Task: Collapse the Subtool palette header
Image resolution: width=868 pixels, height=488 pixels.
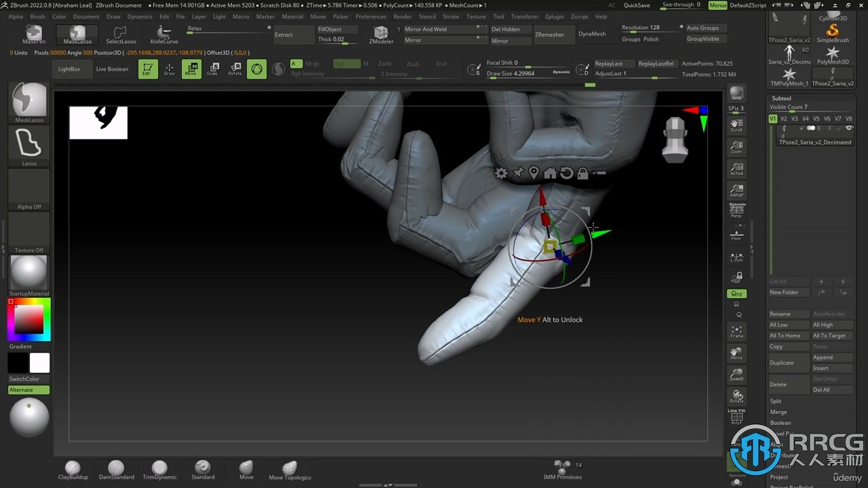Action: pyautogui.click(x=781, y=98)
